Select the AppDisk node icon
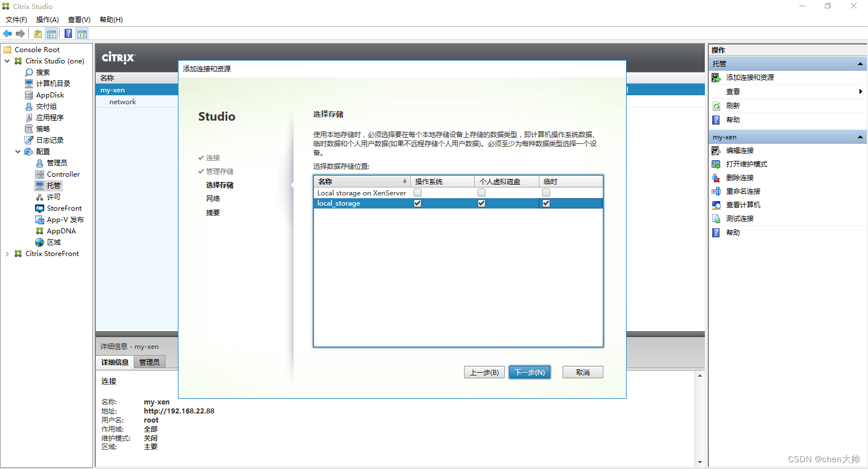Viewport: 868px width, 469px height. click(29, 95)
